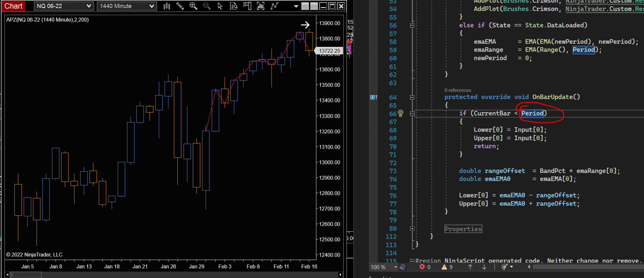Image resolution: width=644 pixels, height=278 pixels.
Task: Click the white arrow at chart top right
Action: coord(305,25)
